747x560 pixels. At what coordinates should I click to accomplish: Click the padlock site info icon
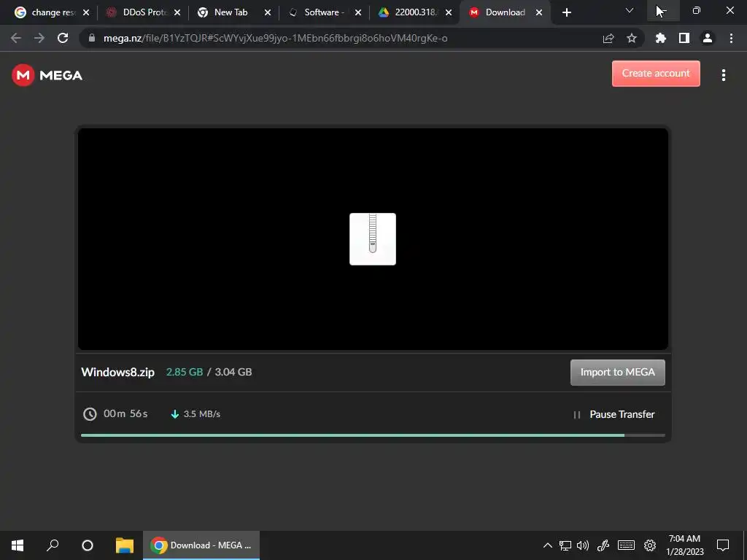[92, 38]
